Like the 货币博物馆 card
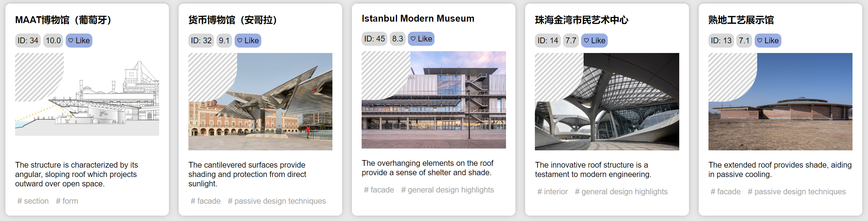The height and width of the screenshot is (221, 868). click(x=248, y=41)
